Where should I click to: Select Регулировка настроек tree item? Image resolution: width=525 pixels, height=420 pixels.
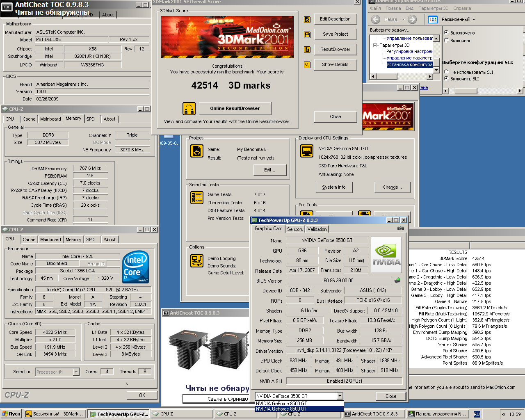pos(409,51)
